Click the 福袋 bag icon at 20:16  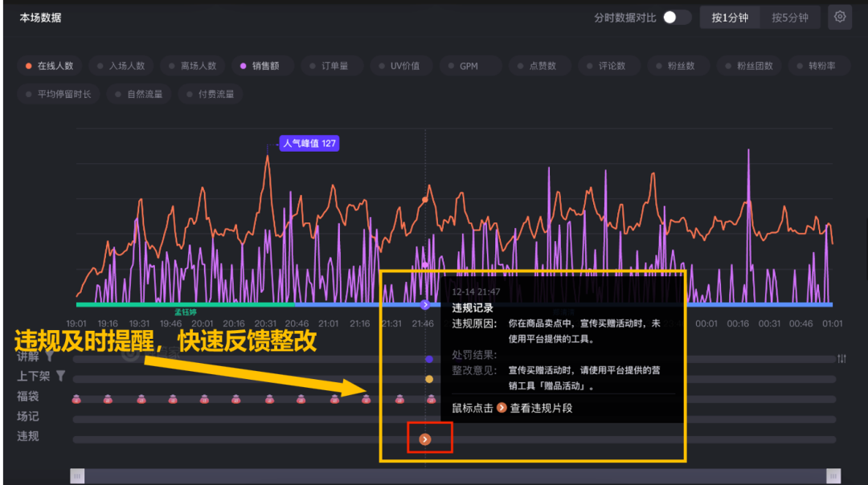pyautogui.click(x=235, y=399)
